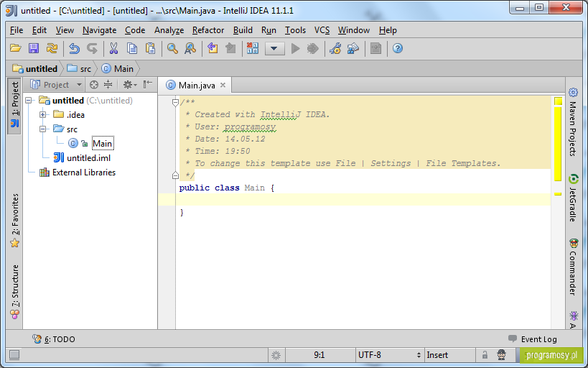Open the Navigate menu
Viewport: 588px width, 368px height.
click(x=99, y=30)
